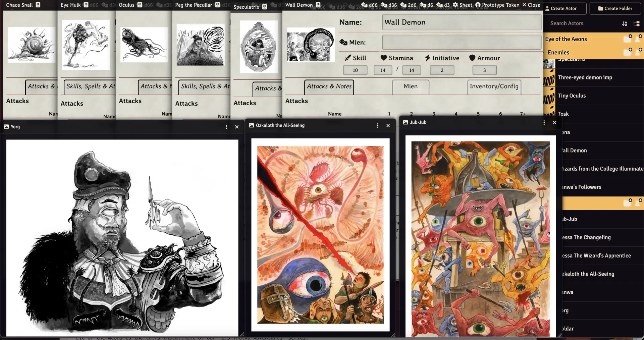Open Sheet configuration for Wall Demon
Viewport: 644px width, 340px height.
tap(462, 5)
